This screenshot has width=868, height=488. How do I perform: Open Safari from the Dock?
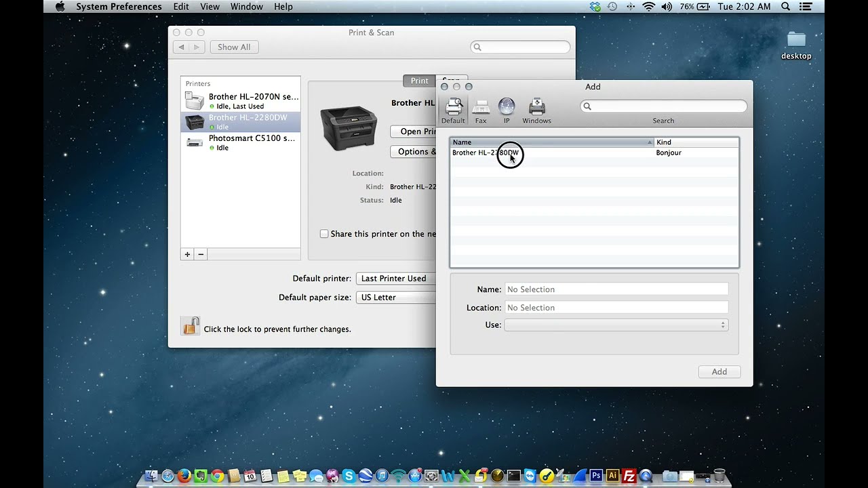[167, 476]
